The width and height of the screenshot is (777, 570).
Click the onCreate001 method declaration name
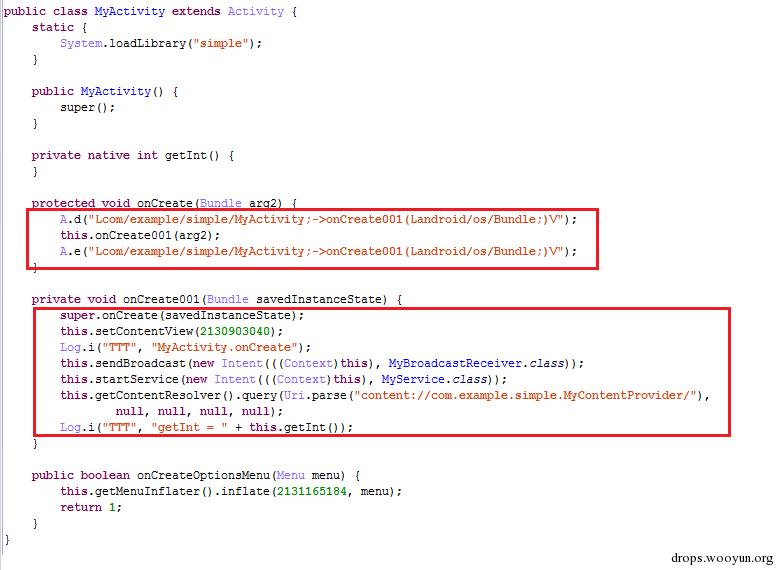pos(161,299)
